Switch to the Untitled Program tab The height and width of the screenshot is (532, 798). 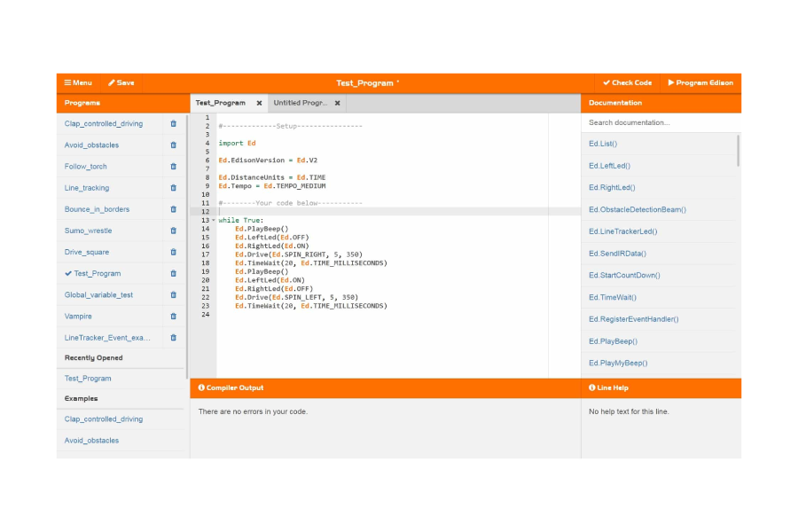(x=300, y=103)
